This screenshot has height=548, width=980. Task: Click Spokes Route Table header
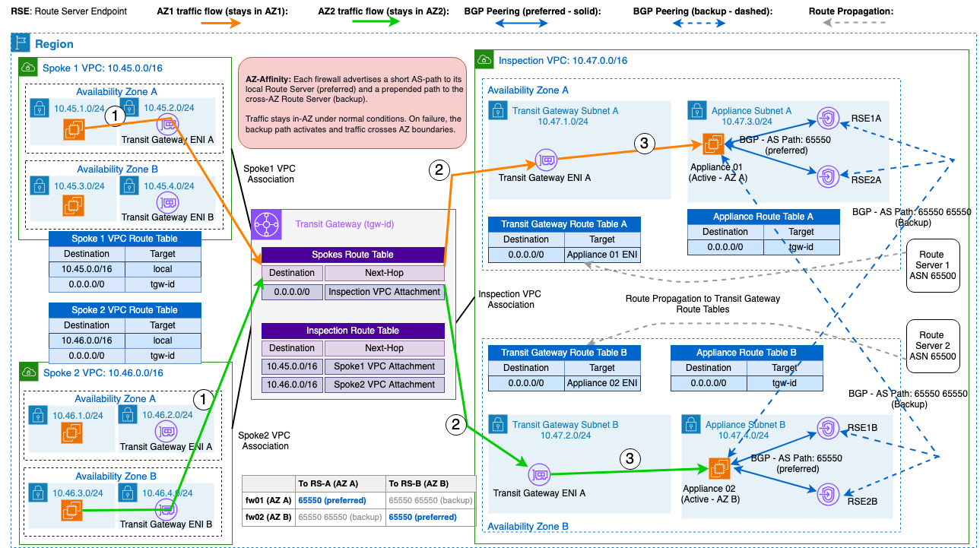353,255
